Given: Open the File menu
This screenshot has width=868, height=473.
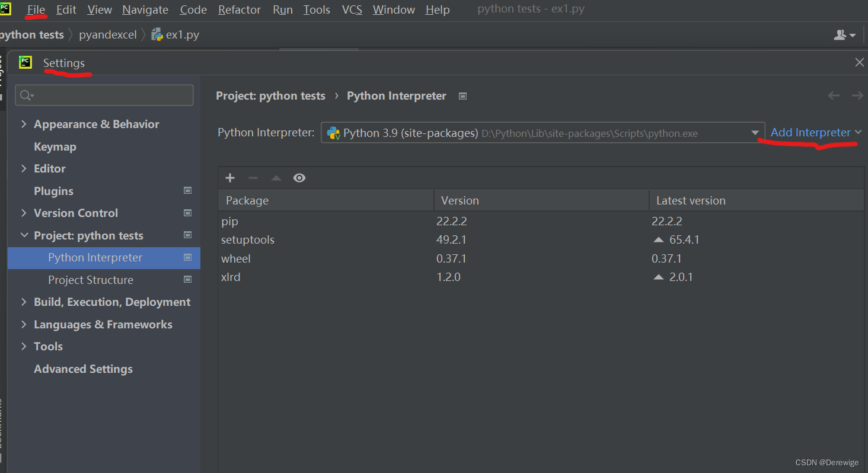Looking at the screenshot, I should [36, 9].
